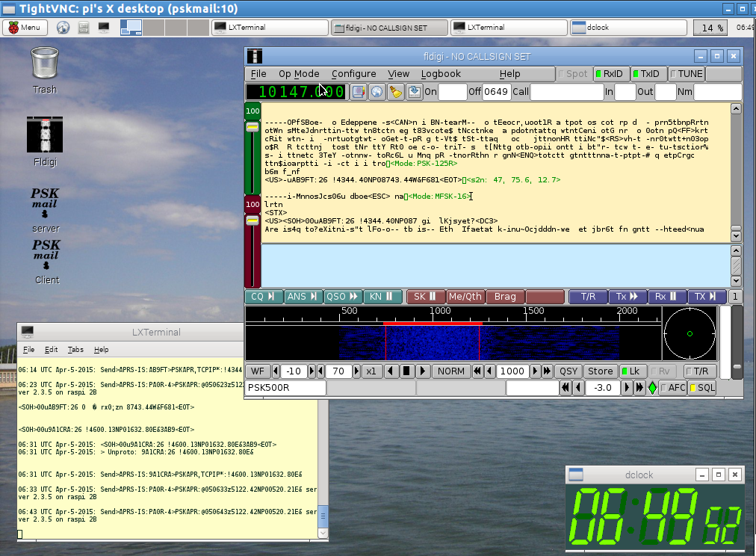Image resolution: width=756 pixels, height=556 pixels.
Task: Click the SK macro button
Action: pyautogui.click(x=425, y=297)
